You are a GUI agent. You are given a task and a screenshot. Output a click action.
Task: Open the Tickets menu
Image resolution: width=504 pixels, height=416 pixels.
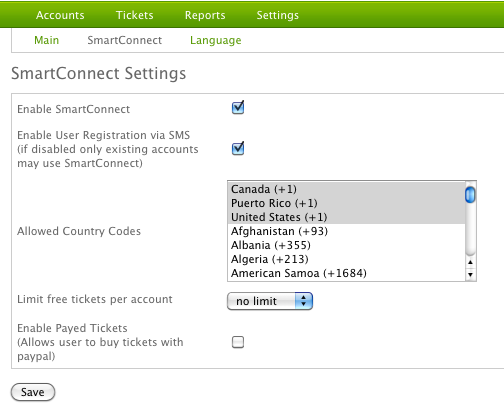135,15
